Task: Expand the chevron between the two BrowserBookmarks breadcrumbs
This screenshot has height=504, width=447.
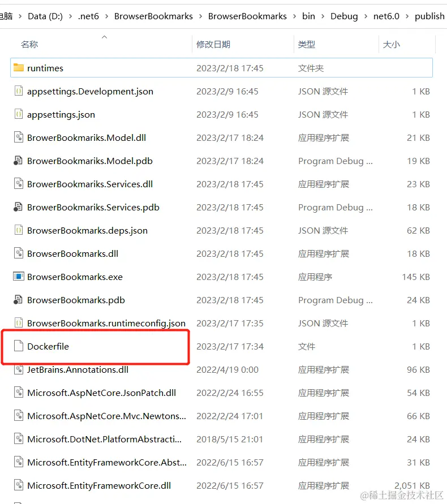Action: click(x=201, y=16)
